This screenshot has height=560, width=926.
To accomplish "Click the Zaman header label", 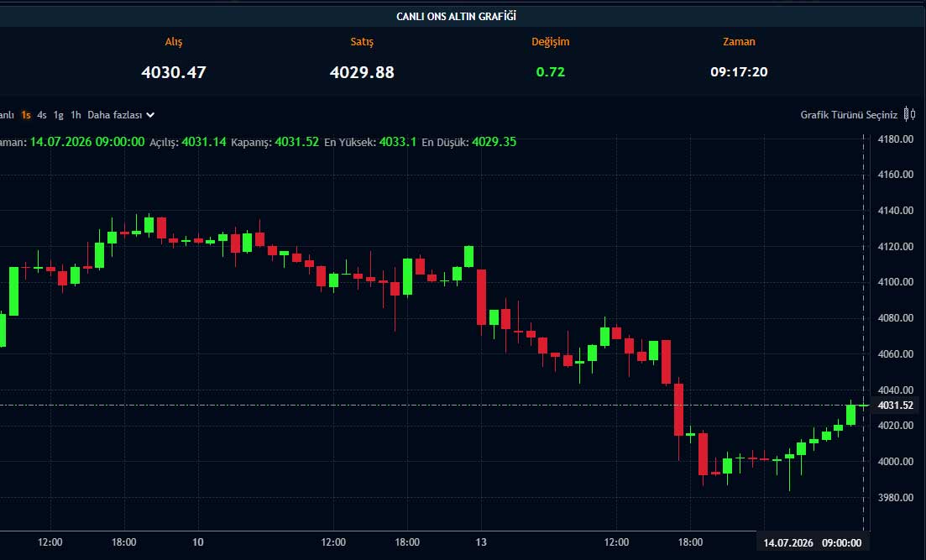I will 739,42.
